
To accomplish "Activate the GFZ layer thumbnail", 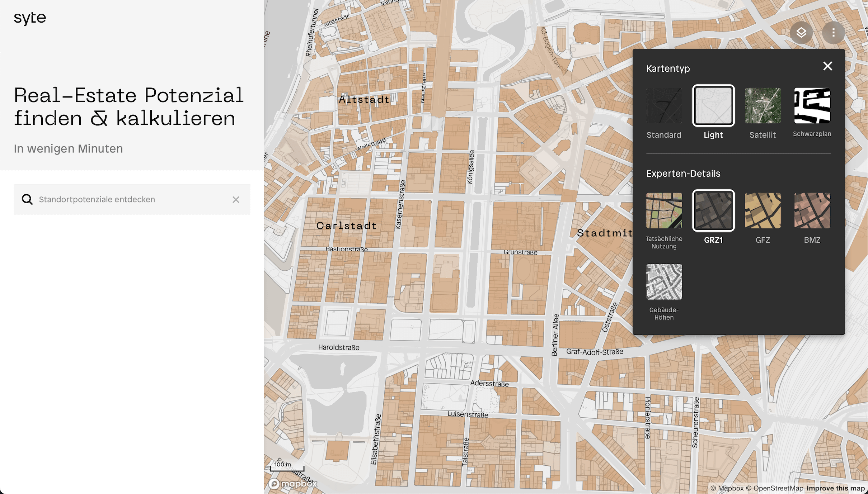I will coord(763,211).
